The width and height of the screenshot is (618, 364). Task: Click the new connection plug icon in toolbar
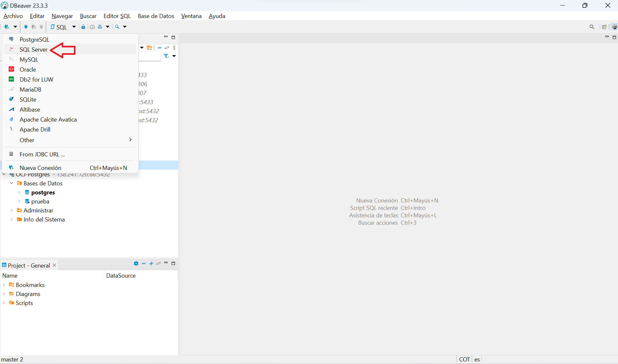tap(6, 27)
